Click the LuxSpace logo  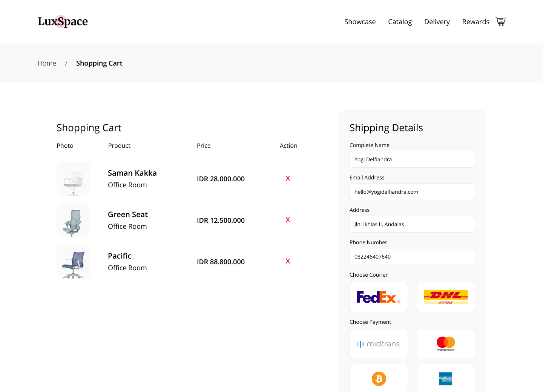[63, 21]
